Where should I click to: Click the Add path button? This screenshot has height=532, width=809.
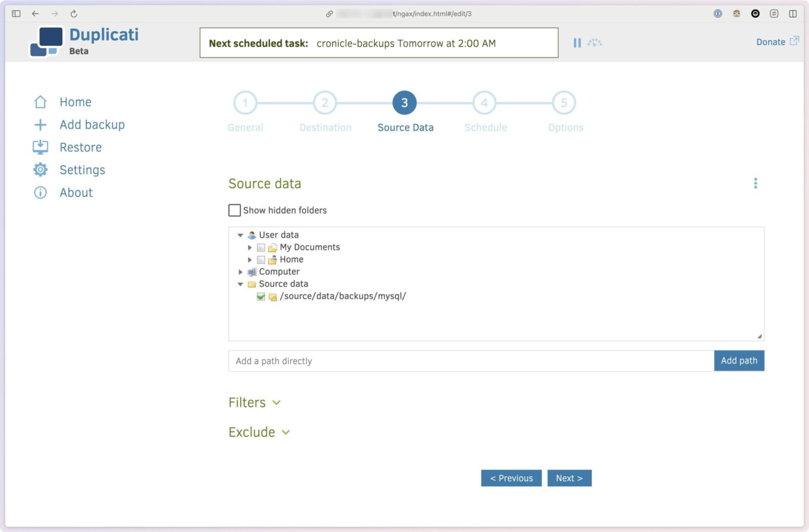click(739, 361)
